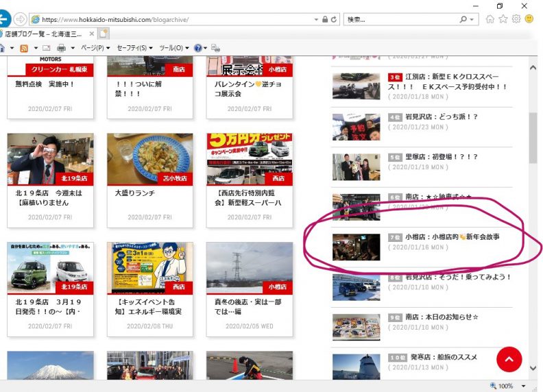Click the snowy mountain thumbnail at bottom
Viewport: 543px width, 392px height.
50,365
